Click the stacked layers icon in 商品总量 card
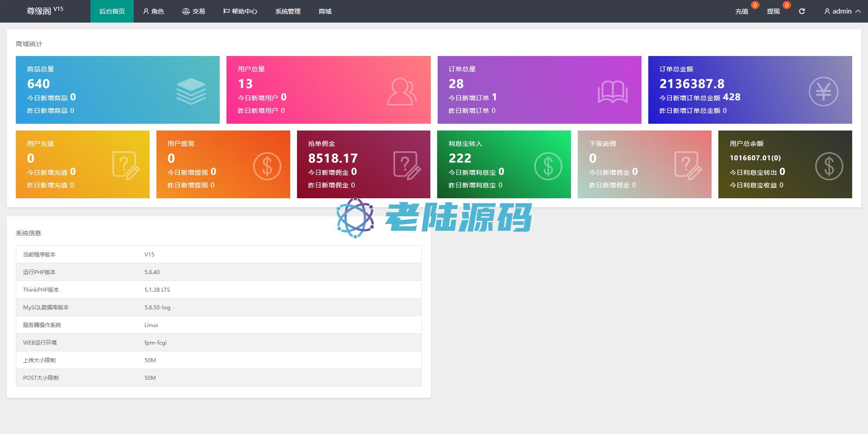Viewport: 868px width, 434px height. click(191, 91)
